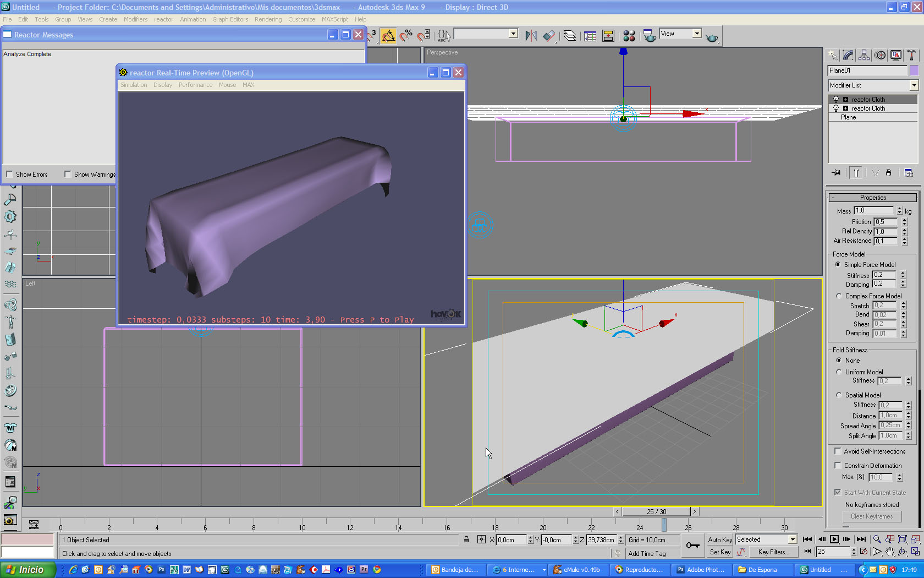Click the Maximize Viewport toggle icon
The height and width of the screenshot is (578, 924).
click(x=916, y=551)
